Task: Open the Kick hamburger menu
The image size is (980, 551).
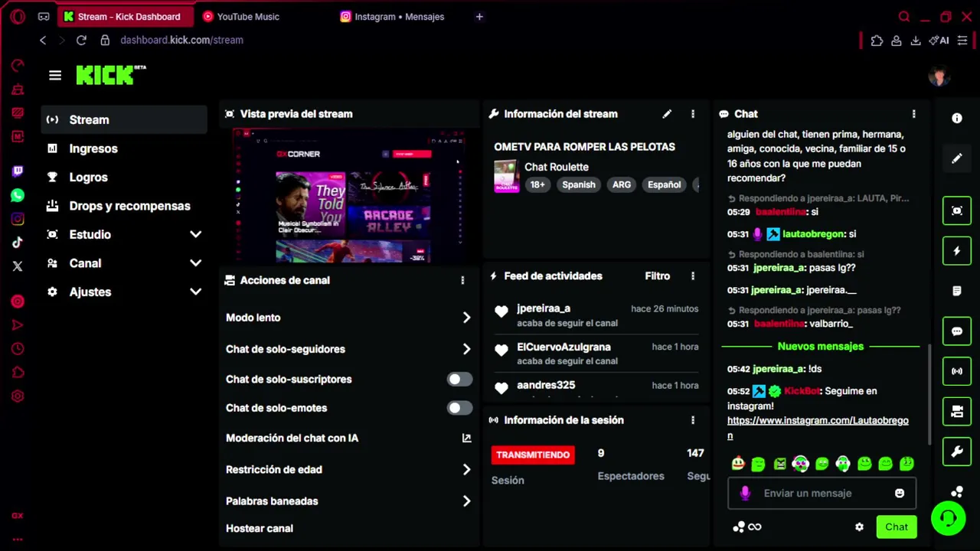Action: pos(55,75)
